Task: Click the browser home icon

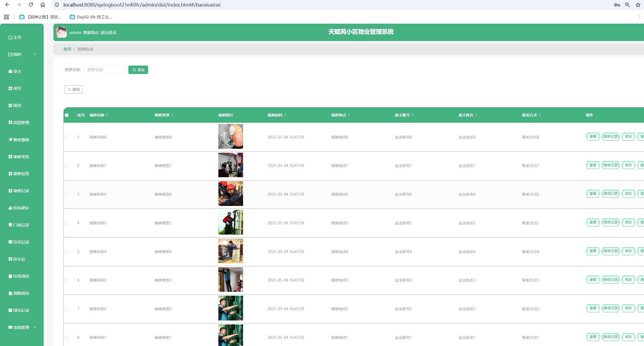Action: 43,5
